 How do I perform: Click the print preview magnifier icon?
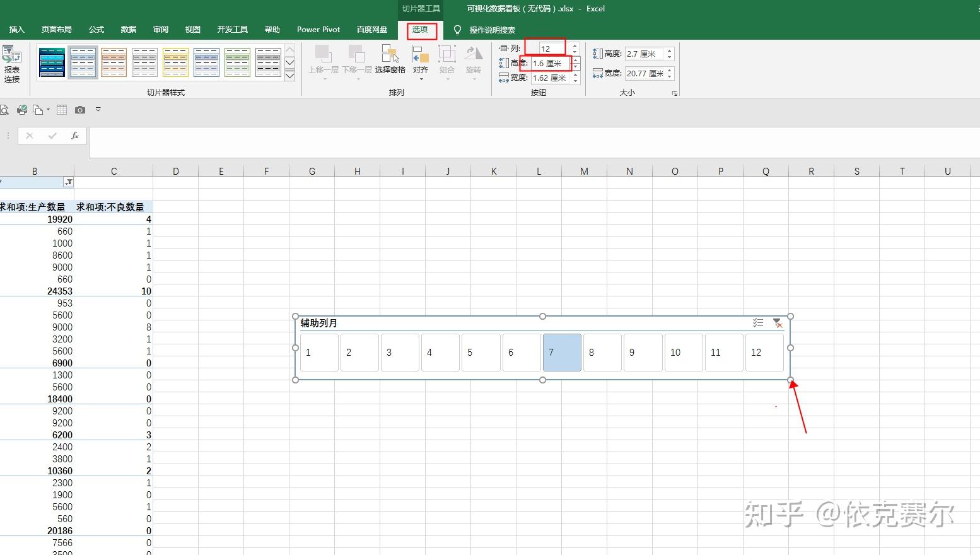click(x=4, y=110)
